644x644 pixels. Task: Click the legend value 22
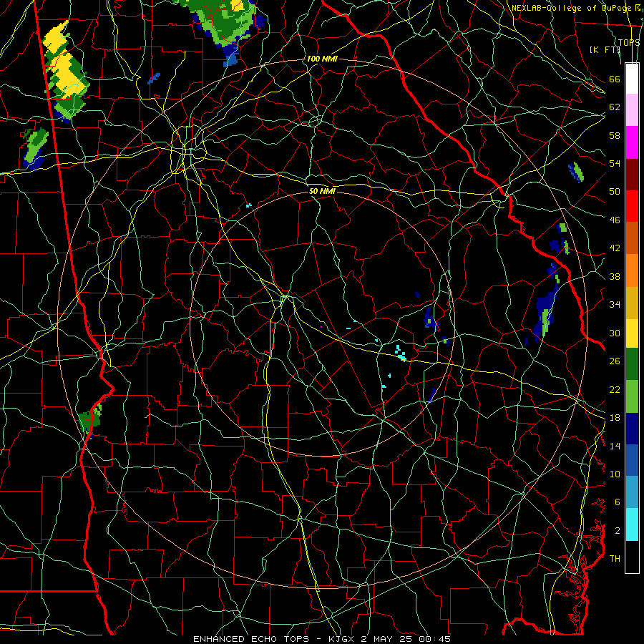click(615, 389)
